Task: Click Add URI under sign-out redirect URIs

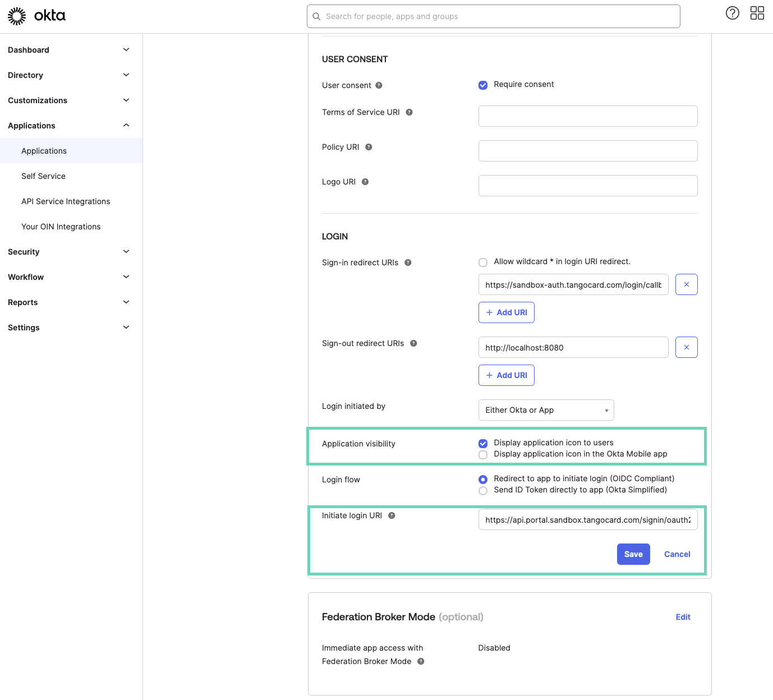Action: (x=506, y=375)
